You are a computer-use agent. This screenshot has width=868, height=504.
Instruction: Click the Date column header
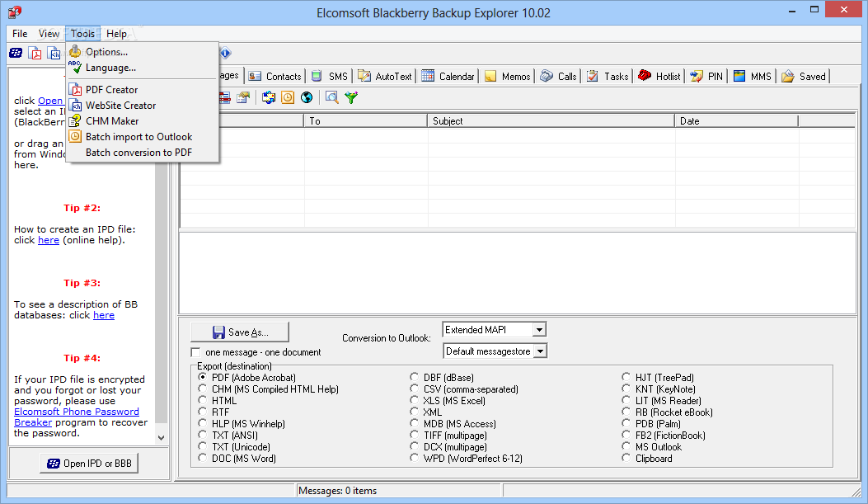pyautogui.click(x=736, y=120)
